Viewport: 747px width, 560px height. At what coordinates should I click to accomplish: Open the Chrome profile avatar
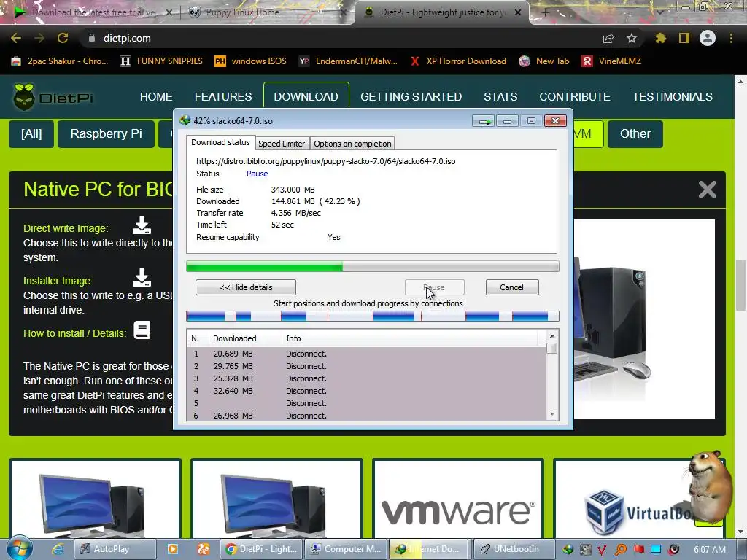click(708, 38)
